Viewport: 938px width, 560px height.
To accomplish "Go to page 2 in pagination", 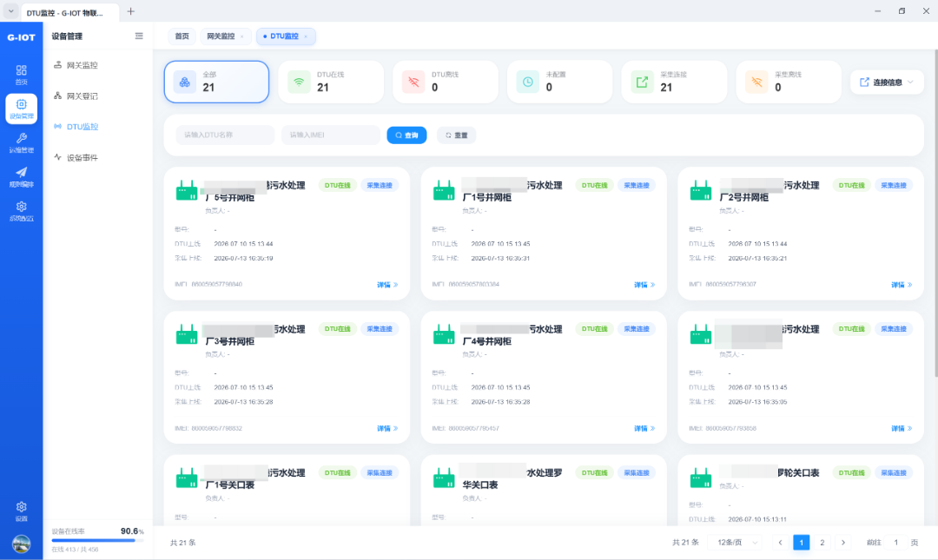I will point(822,542).
